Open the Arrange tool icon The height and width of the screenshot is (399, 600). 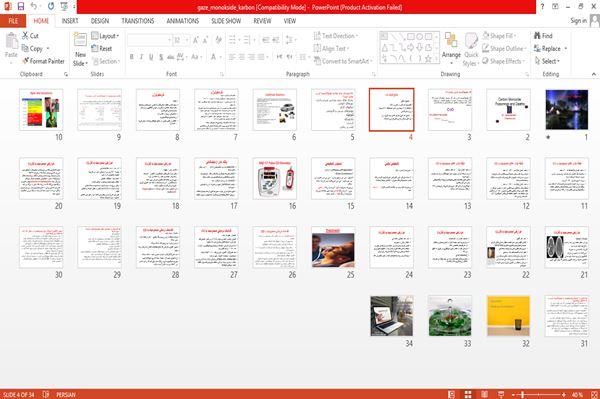[x=451, y=41]
